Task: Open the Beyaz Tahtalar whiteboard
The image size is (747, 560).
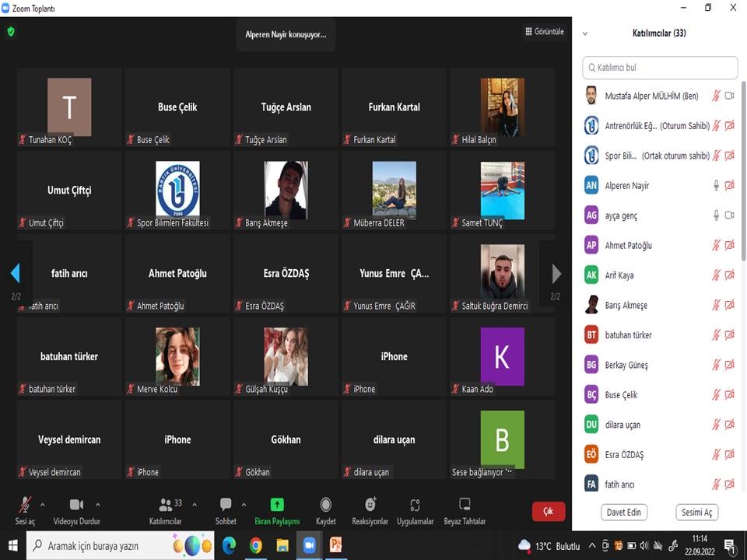Action: pos(465,505)
